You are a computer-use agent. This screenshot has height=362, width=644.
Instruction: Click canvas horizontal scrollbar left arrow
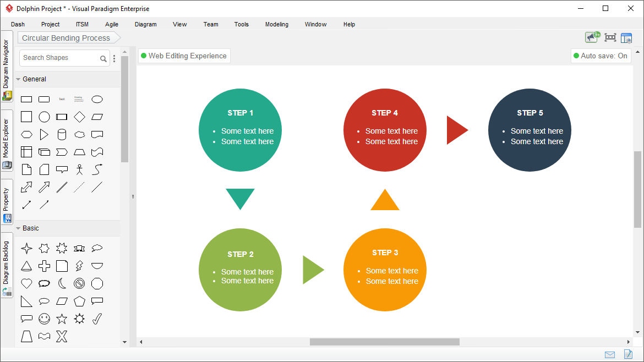141,342
